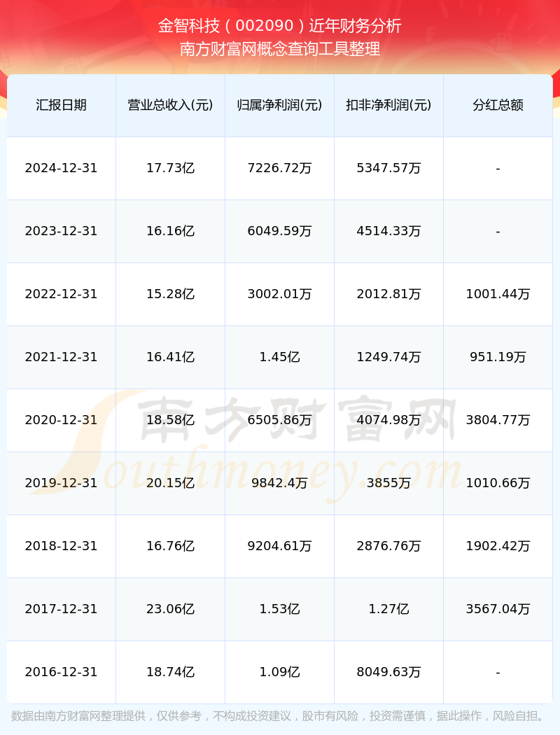560x735 pixels.
Task: Select the 9204.61万 net profit cell
Action: coord(280,546)
